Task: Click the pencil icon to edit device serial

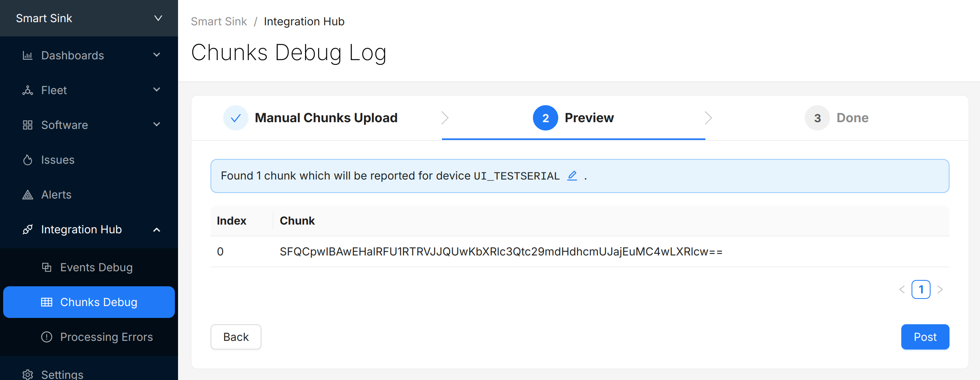Action: 572,176
